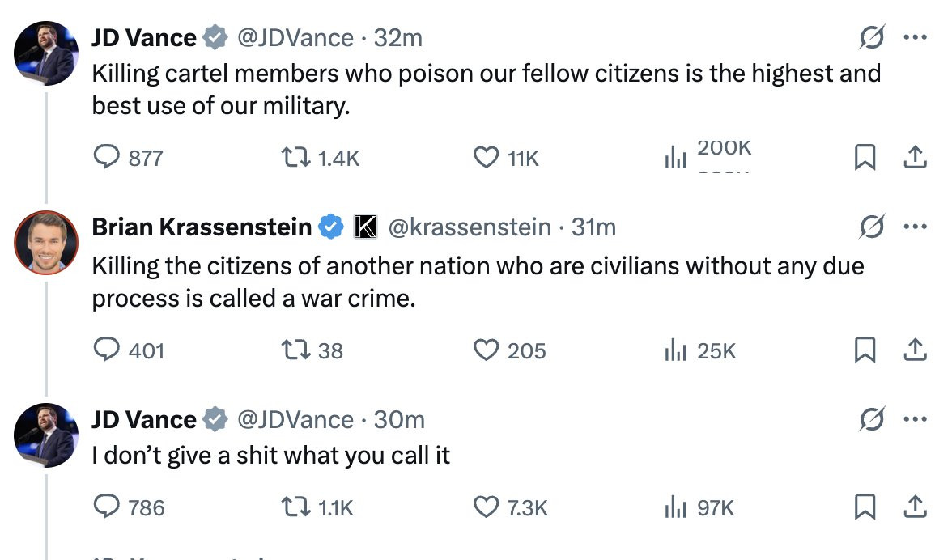View analytics on the 97K views reply

pyautogui.click(x=699, y=507)
